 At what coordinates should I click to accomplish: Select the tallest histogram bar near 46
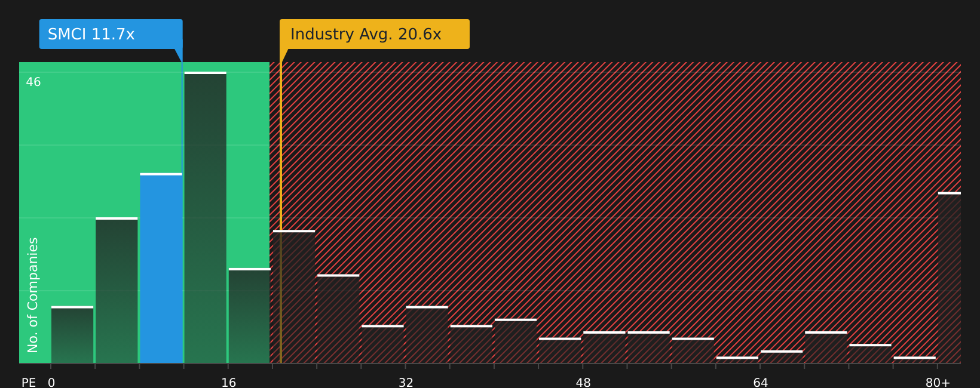pyautogui.click(x=205, y=217)
